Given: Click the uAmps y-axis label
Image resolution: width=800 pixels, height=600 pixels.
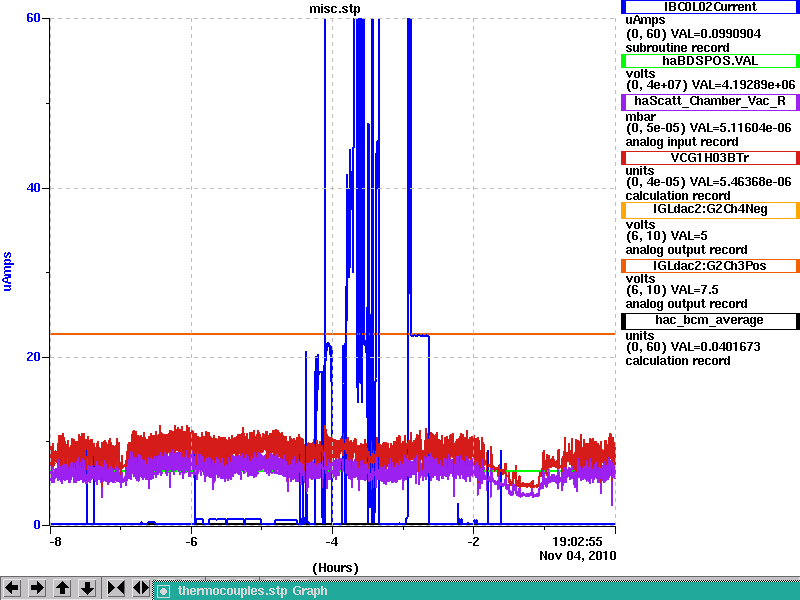Looking at the screenshot, I should (7, 271).
